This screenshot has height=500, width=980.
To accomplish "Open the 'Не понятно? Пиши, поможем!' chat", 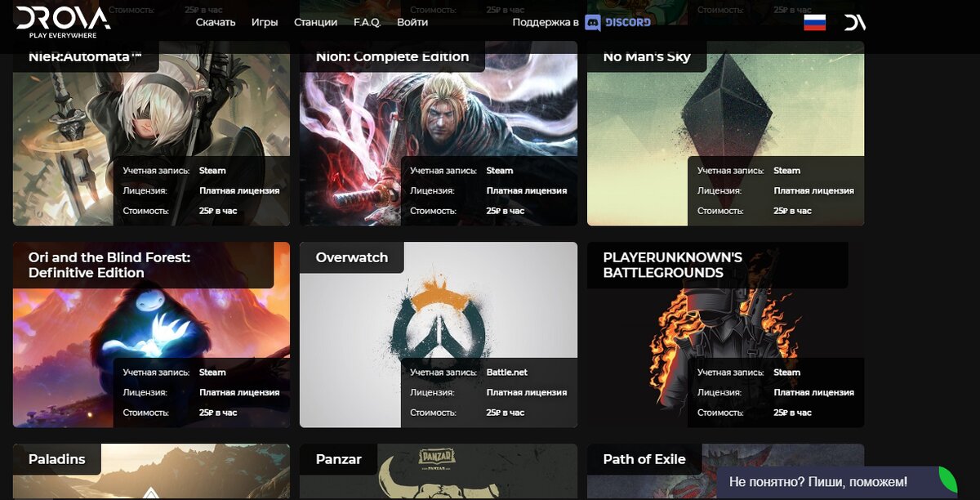I will 818,482.
